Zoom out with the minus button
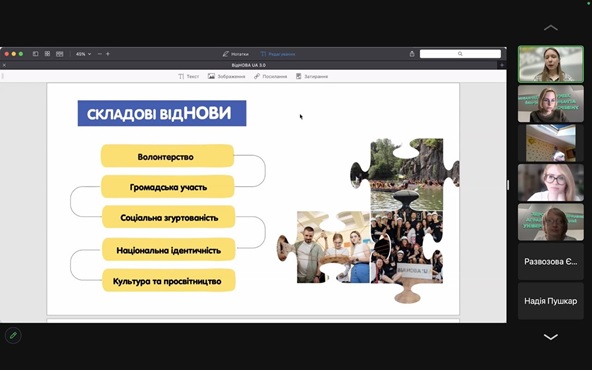Image resolution: width=592 pixels, height=370 pixels. pos(100,54)
